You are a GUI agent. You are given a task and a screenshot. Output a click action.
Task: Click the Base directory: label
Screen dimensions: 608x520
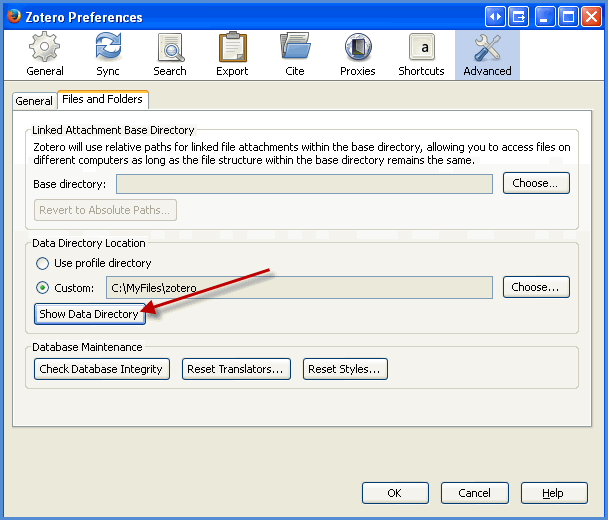(x=69, y=184)
